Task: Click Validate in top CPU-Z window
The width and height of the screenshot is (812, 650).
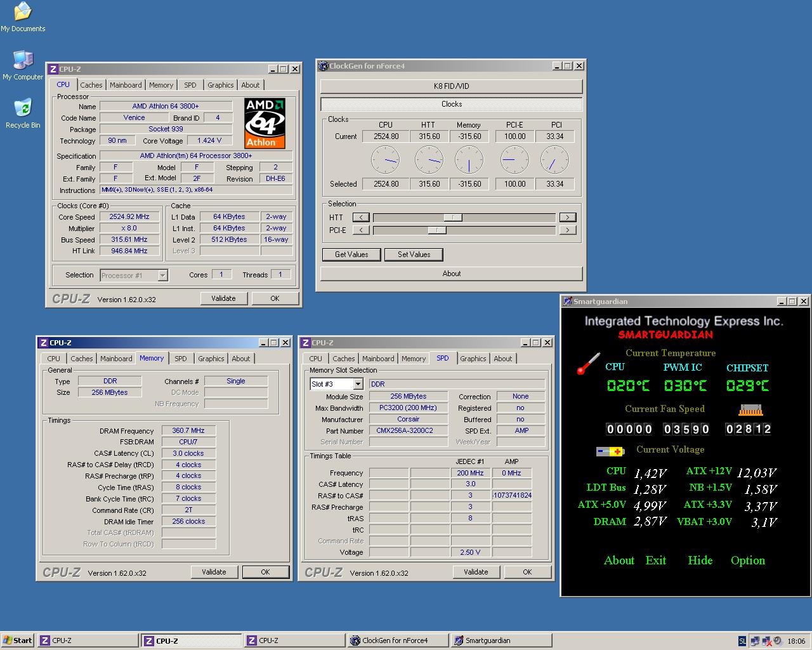Action: [223, 298]
